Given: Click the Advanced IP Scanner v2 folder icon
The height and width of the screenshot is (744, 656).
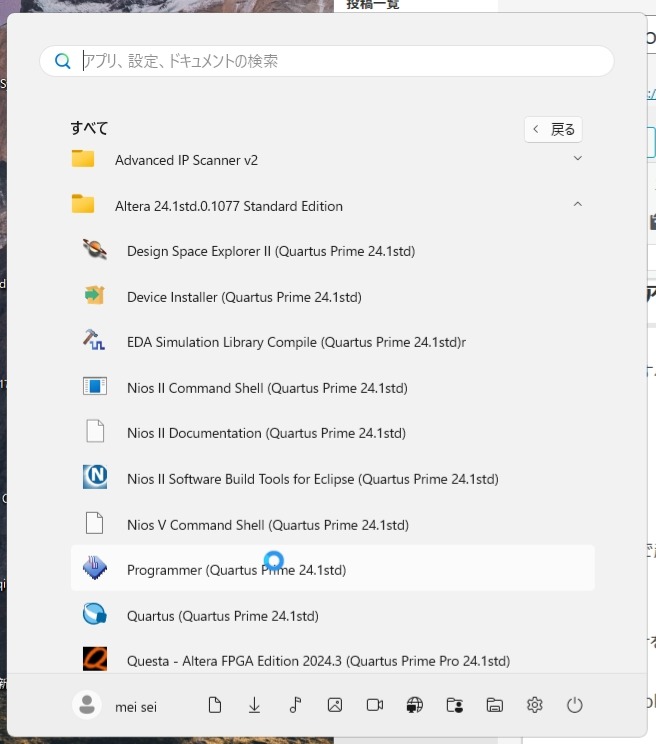Looking at the screenshot, I should coord(83,158).
